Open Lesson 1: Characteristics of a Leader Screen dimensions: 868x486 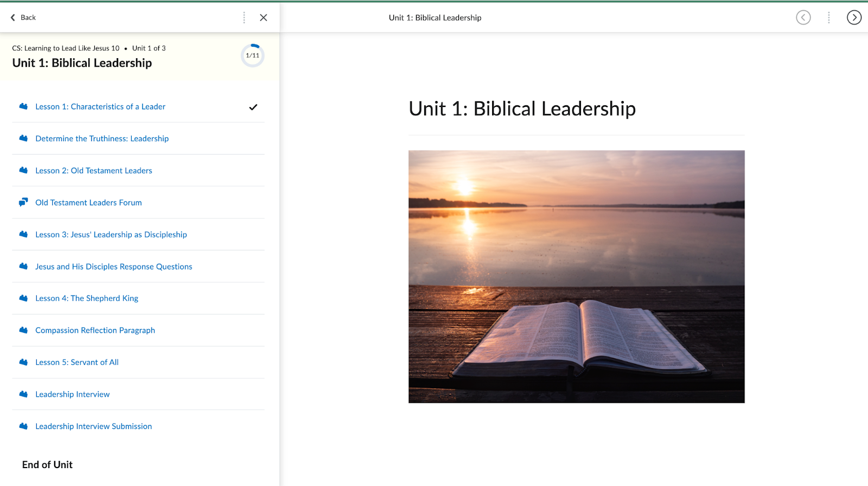[100, 107]
